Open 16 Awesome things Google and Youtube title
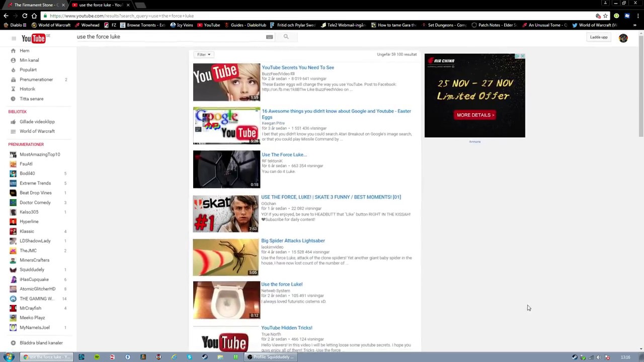The height and width of the screenshot is (362, 644). tap(336, 114)
